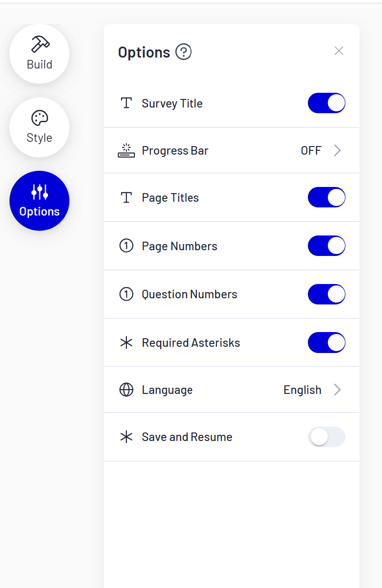Screen dimensions: 382x588
Task: Click the Save and Resume asterisk icon
Action: 126,437
